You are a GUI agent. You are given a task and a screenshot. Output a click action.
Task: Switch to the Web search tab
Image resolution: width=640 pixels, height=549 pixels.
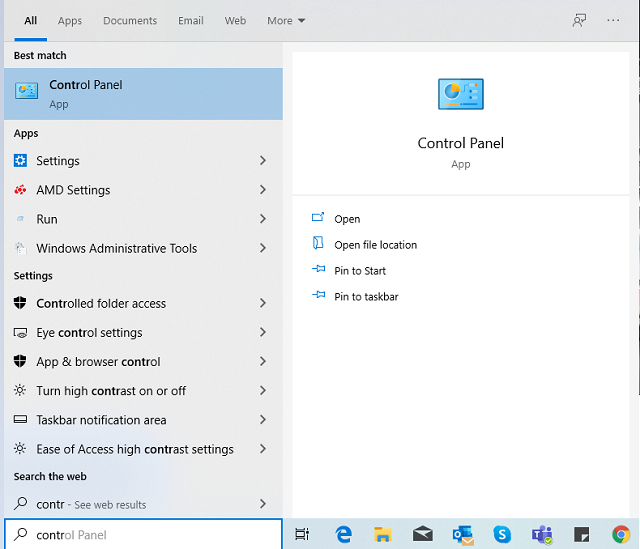click(235, 20)
